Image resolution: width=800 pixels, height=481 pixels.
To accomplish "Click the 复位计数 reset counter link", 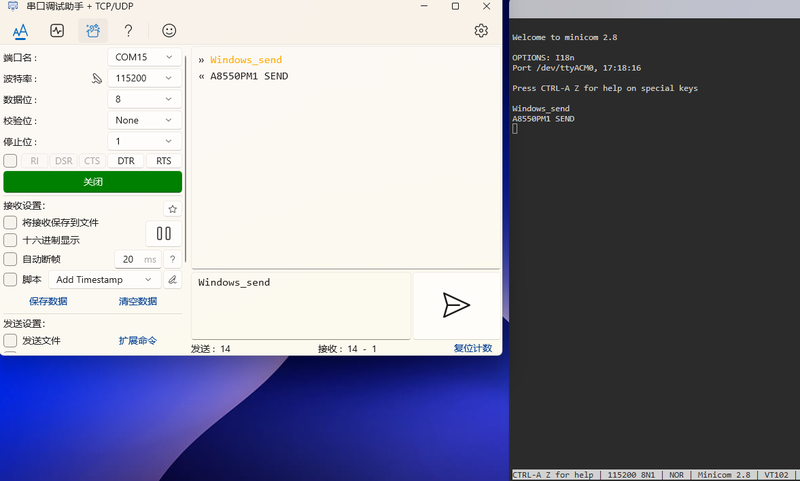I will coord(473,348).
